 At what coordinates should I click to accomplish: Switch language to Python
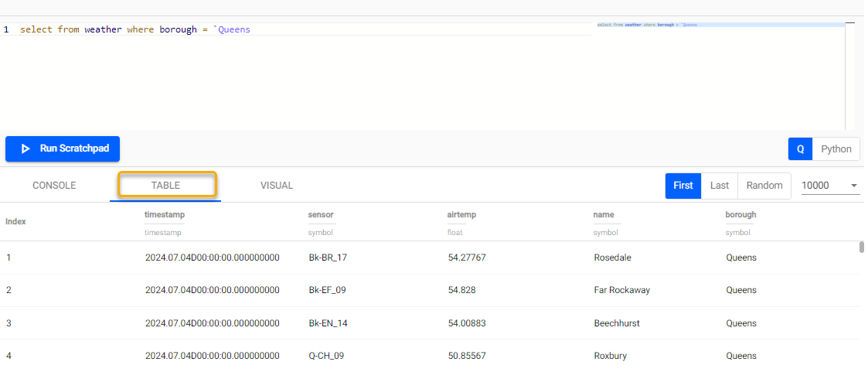836,149
